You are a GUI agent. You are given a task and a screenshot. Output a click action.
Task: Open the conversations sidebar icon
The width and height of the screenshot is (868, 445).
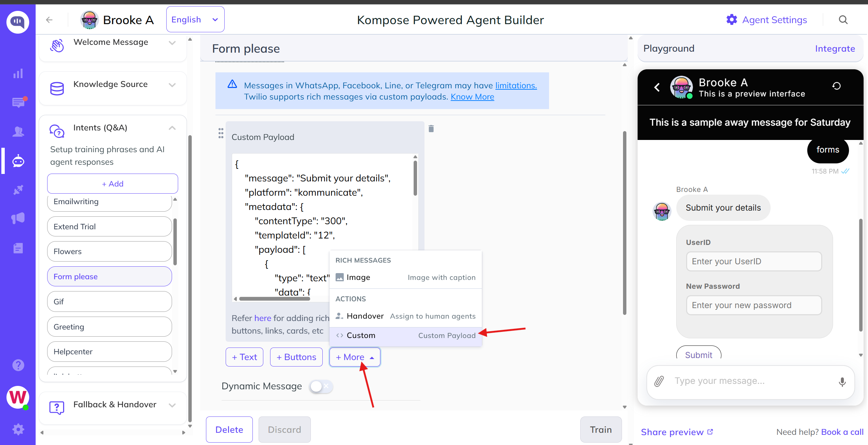19,102
